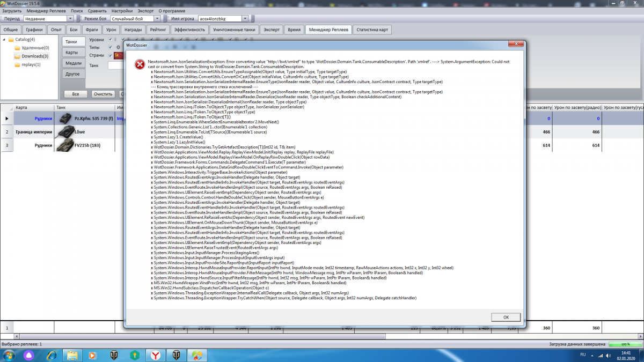Open the Windows Start menu
644x362 pixels.
click(x=10, y=354)
